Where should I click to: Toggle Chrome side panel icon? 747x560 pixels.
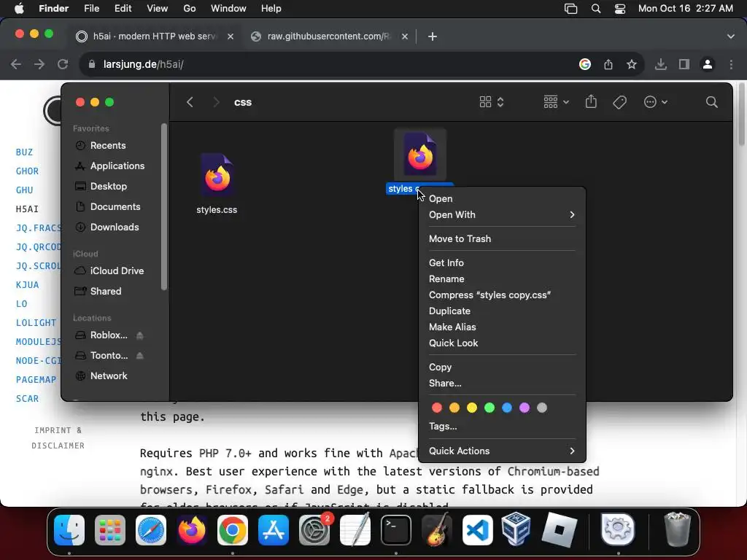(x=684, y=64)
